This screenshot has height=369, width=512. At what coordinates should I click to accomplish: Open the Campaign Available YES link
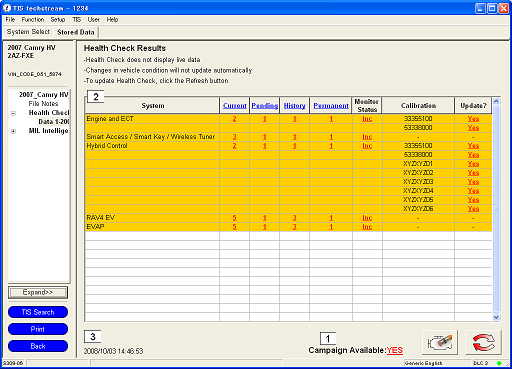coord(395,350)
